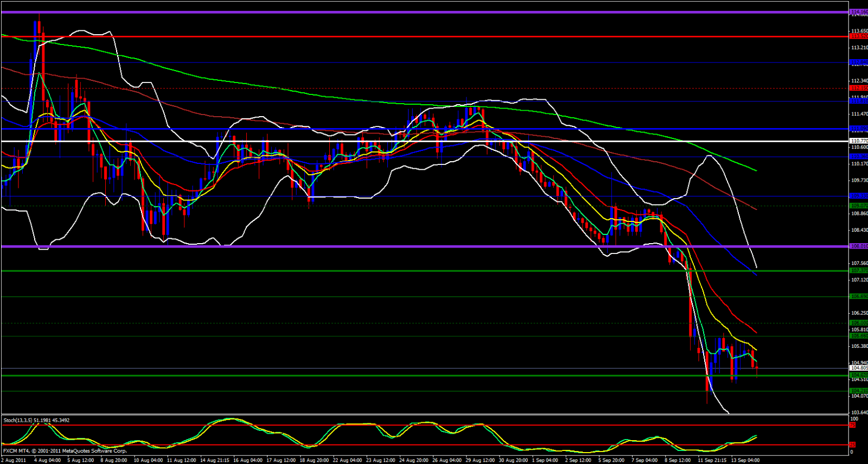The width and height of the screenshot is (868, 464).
Task: Click the blue 109.330 price level label
Action: [859, 196]
